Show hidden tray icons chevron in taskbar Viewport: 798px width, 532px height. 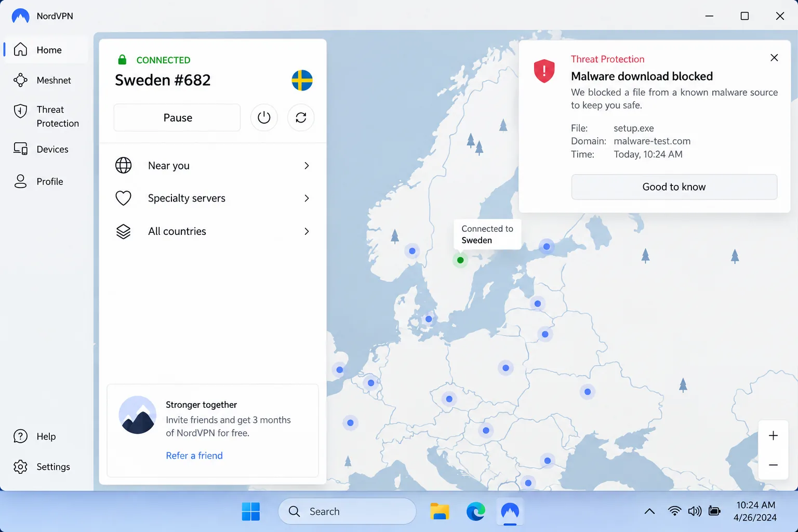(649, 511)
